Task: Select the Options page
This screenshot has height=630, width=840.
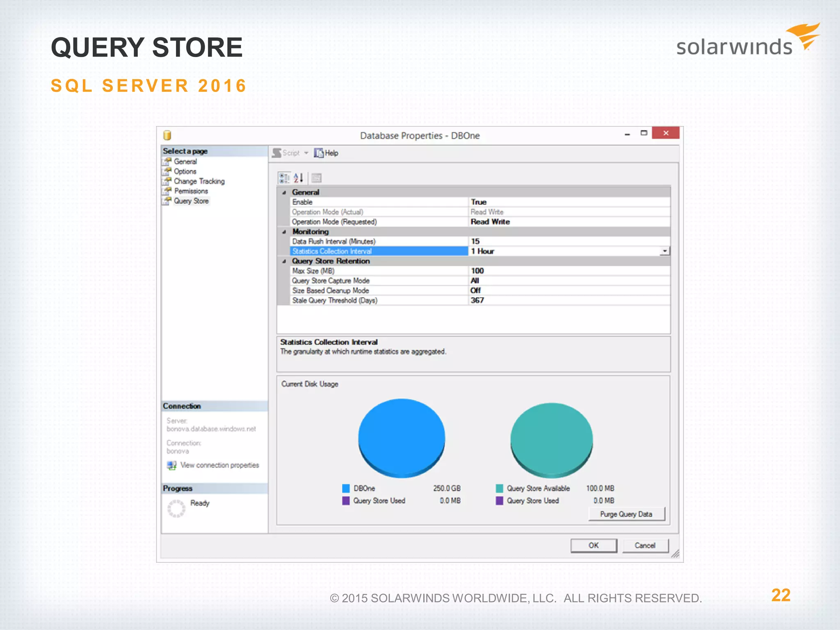Action: (x=185, y=171)
